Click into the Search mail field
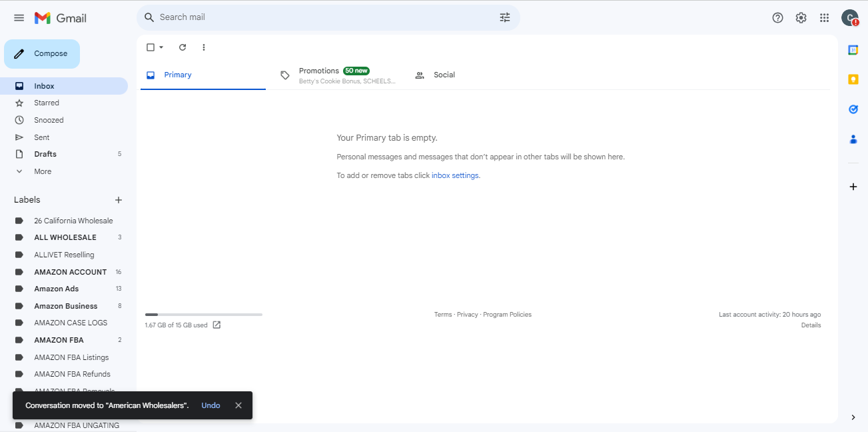Image resolution: width=868 pixels, height=432 pixels. point(326,17)
